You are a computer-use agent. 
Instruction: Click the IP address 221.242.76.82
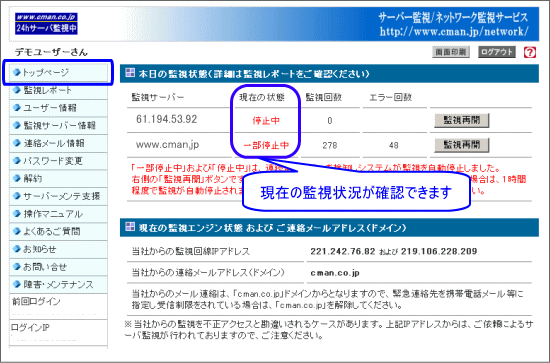pyautogui.click(x=343, y=251)
